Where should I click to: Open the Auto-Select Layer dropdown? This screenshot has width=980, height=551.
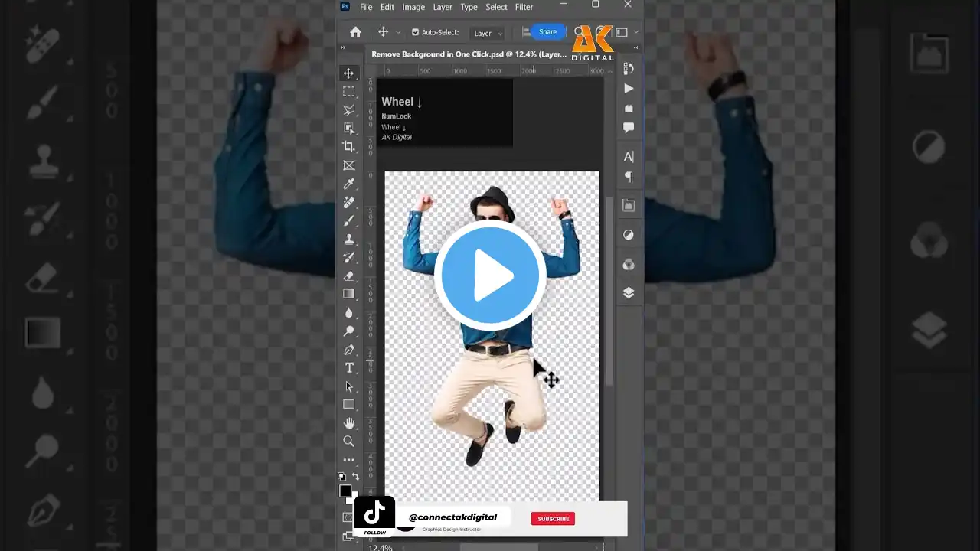[488, 33]
